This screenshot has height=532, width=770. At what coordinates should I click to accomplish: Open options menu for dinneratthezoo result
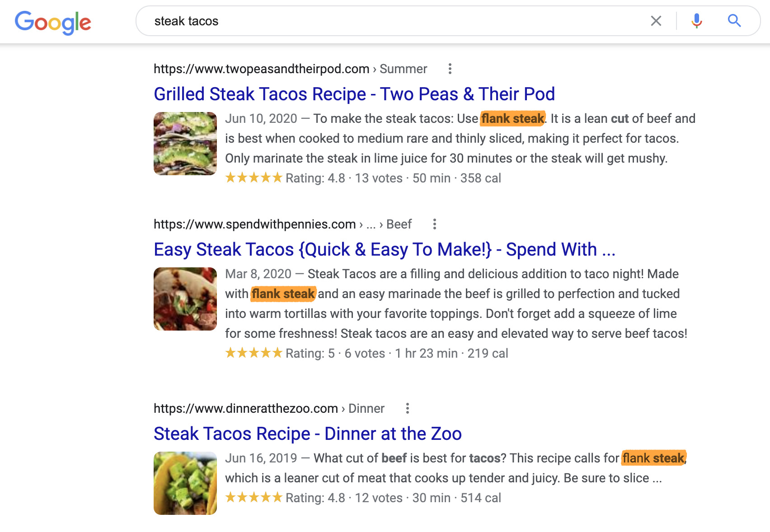[x=407, y=408]
